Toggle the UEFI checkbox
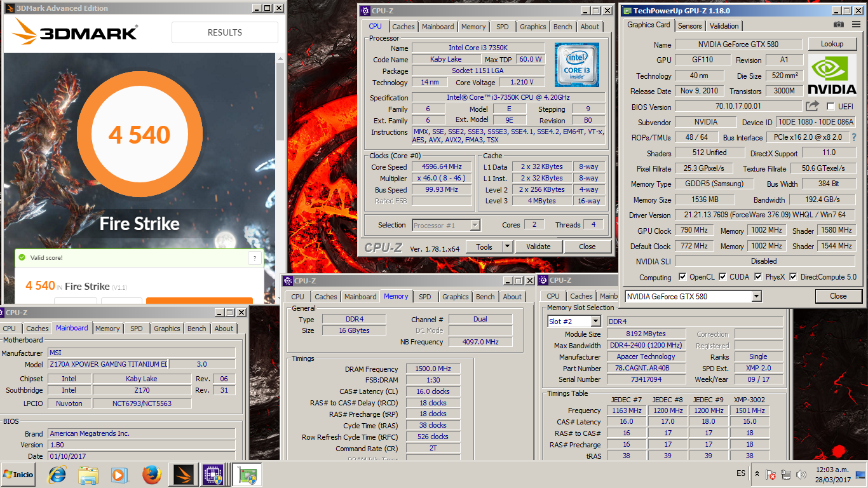 pyautogui.click(x=830, y=107)
